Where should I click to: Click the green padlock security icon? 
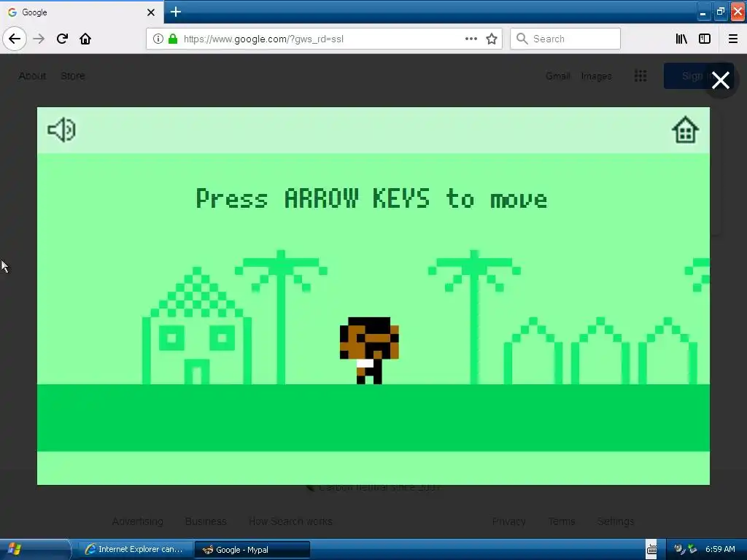[173, 39]
